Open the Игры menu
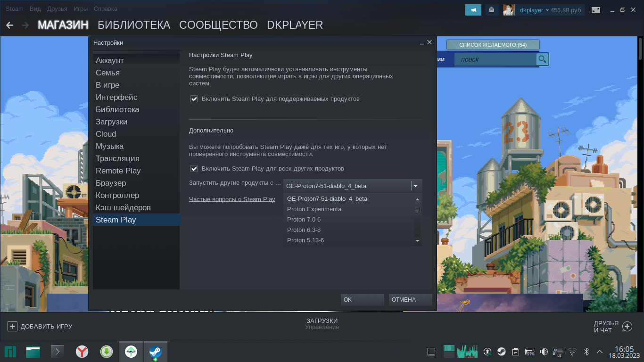Viewport: 644px width, 362px height. [81, 9]
